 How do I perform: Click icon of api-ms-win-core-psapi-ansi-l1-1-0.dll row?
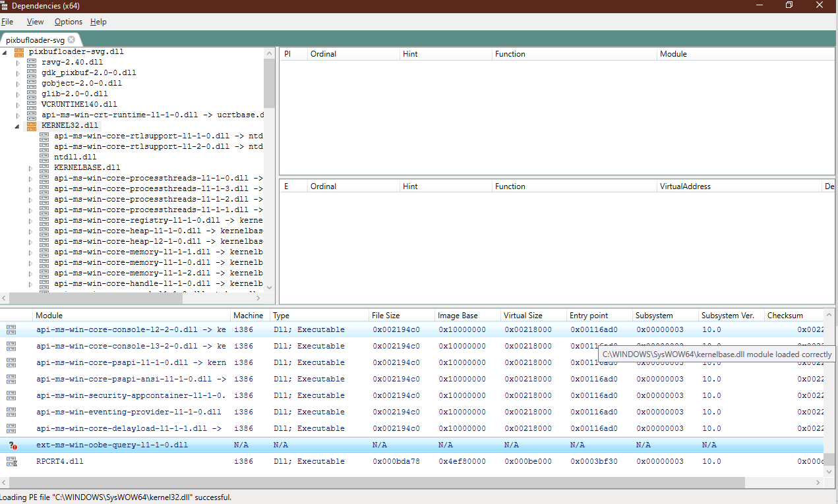click(x=12, y=379)
